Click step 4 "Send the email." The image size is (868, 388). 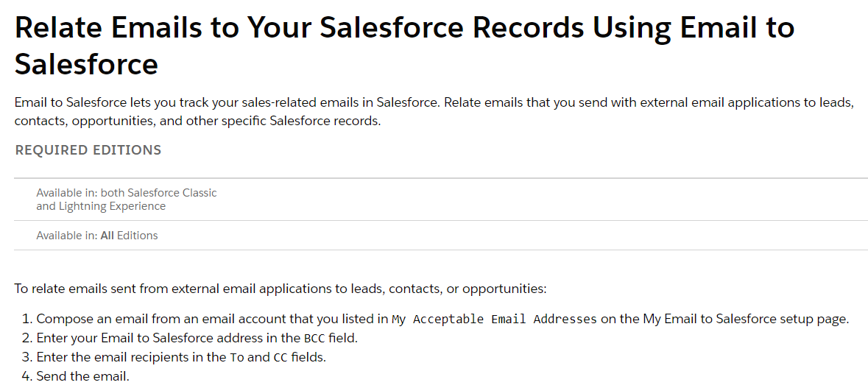[82, 377]
